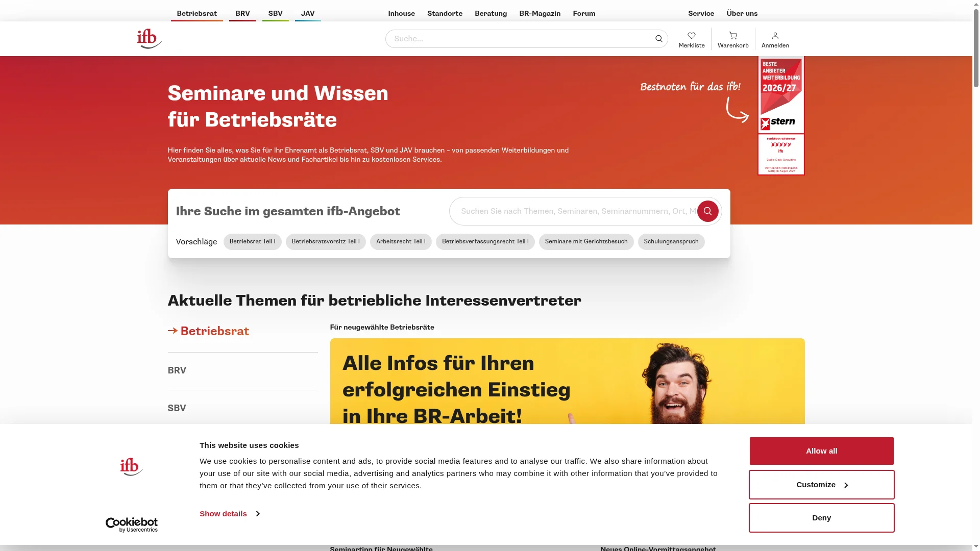Choose the Schulungsanspruch suggestion chip
This screenshot has height=551, width=980.
coord(671,242)
